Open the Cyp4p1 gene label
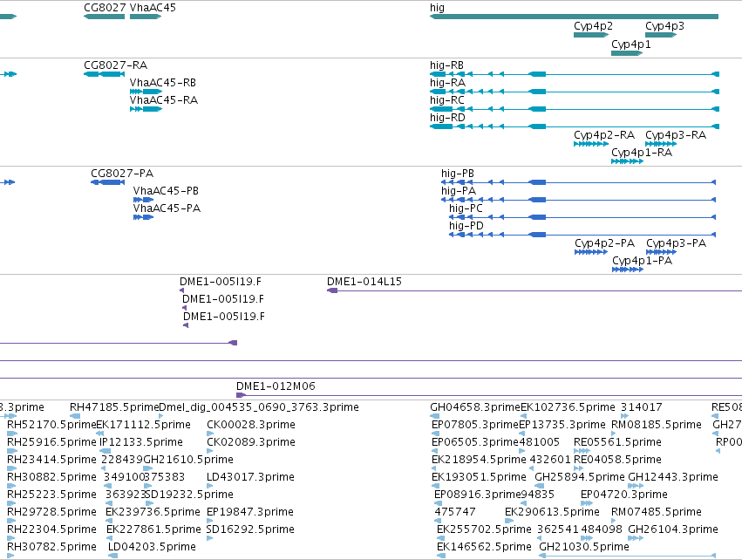Image resolution: width=742 pixels, height=560 pixels. point(630,44)
